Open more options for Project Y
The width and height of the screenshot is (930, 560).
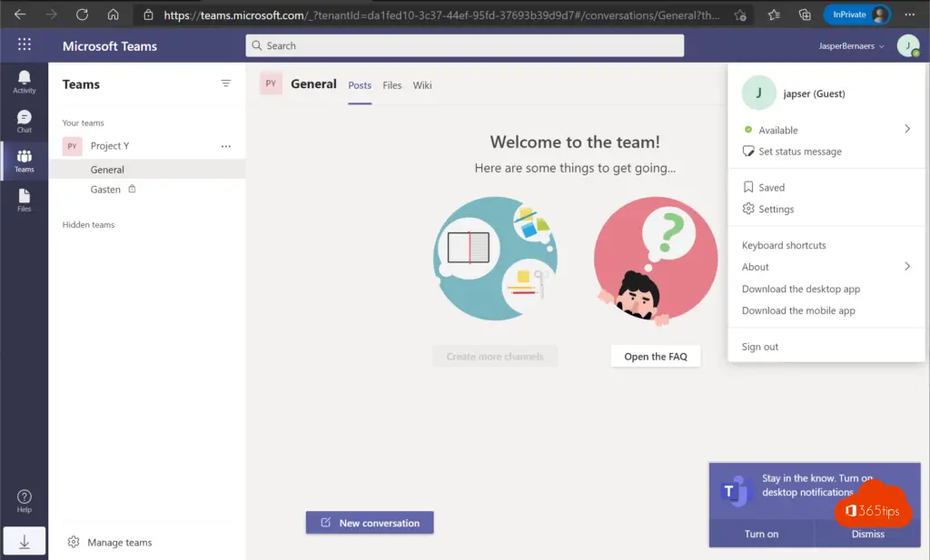(226, 146)
